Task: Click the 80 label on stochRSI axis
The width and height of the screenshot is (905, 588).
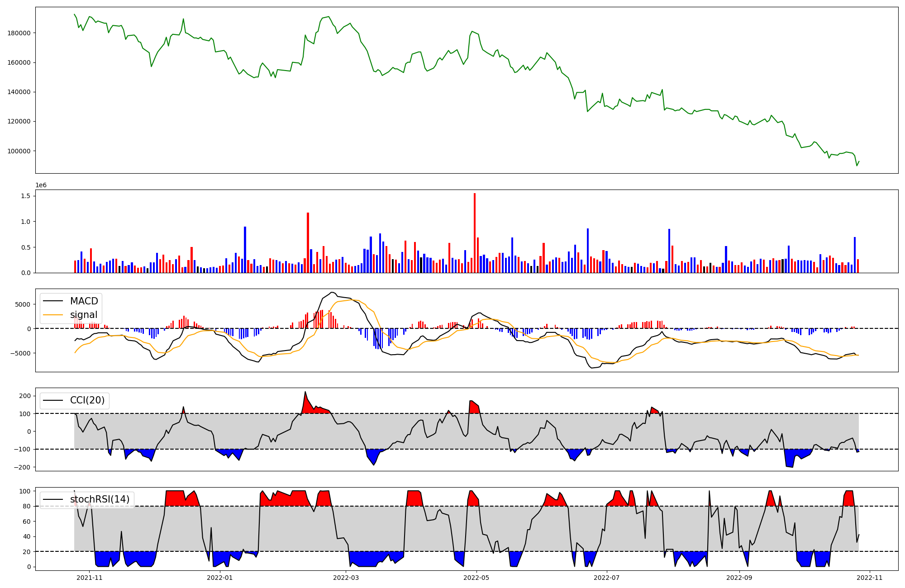Action: click(28, 506)
